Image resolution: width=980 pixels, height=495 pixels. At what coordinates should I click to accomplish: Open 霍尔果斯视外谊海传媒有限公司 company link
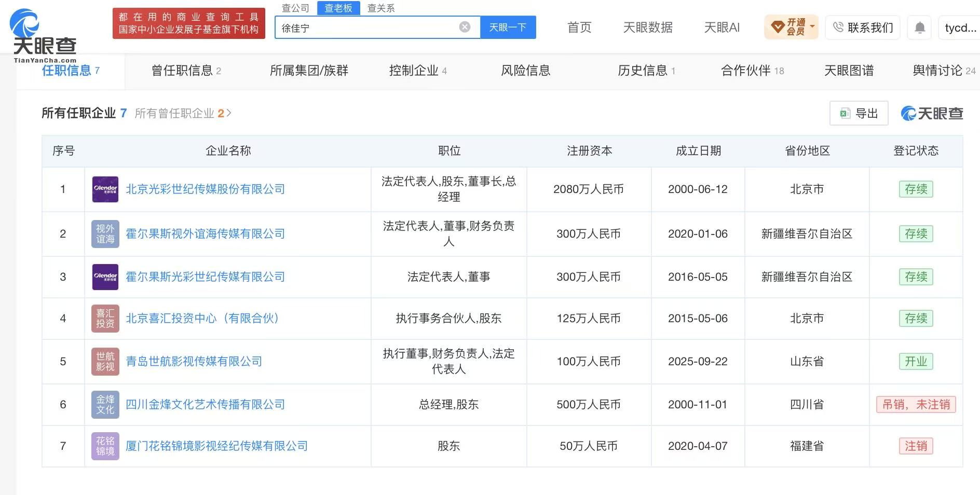206,234
